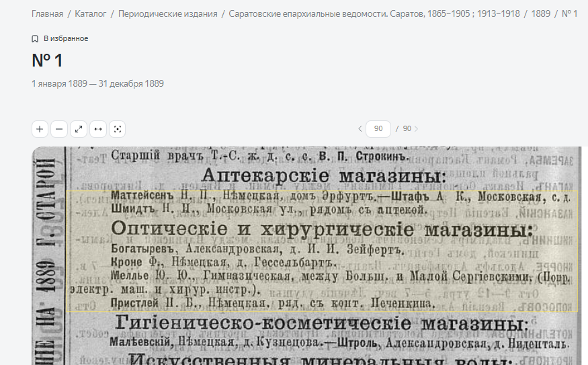The height and width of the screenshot is (365, 588).
Task: Go to next page arrow
Action: click(x=416, y=128)
